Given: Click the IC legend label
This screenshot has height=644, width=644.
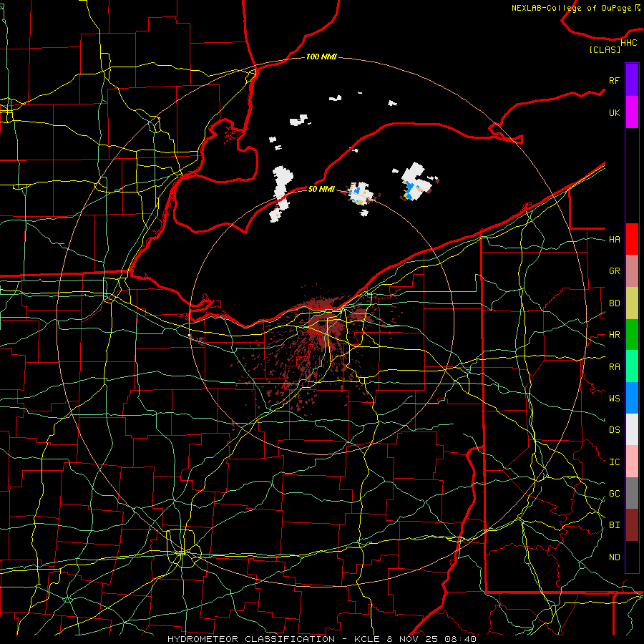Looking at the screenshot, I should (614, 462).
